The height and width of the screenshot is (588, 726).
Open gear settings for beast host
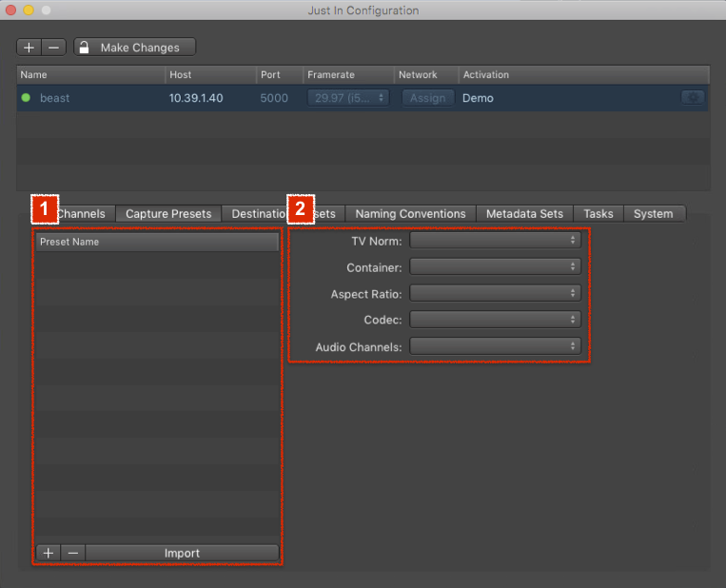coord(693,98)
